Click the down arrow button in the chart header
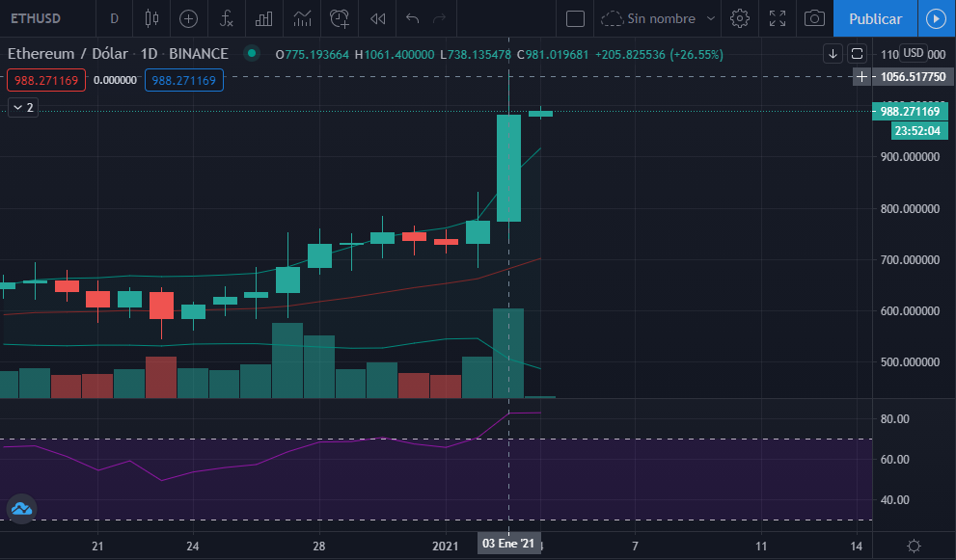956x560 pixels. [833, 54]
